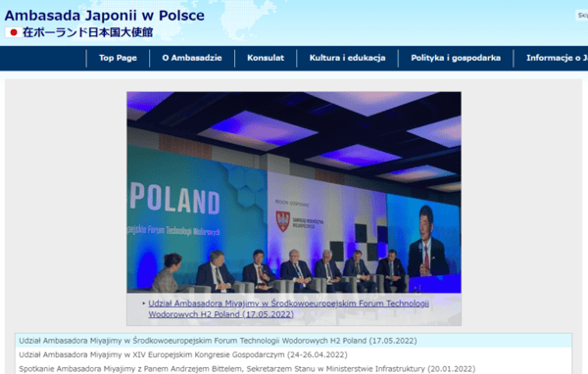Select XIV Europejskim Kongresie Gospodarczym list row
This screenshot has height=374, width=588.
294,354
